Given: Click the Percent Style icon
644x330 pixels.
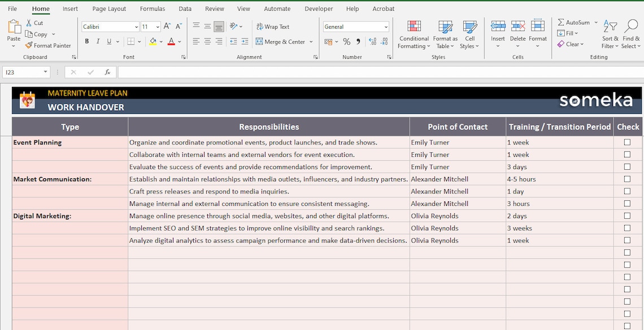Looking at the screenshot, I should click(x=346, y=41).
